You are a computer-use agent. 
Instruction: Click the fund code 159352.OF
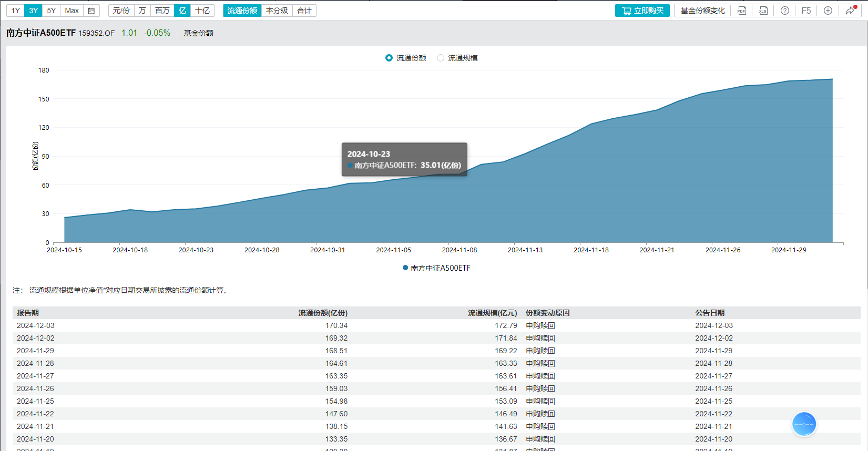click(x=97, y=33)
